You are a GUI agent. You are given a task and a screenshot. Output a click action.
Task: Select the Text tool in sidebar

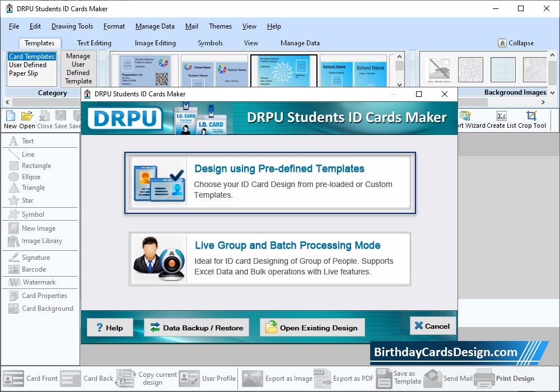coord(21,141)
